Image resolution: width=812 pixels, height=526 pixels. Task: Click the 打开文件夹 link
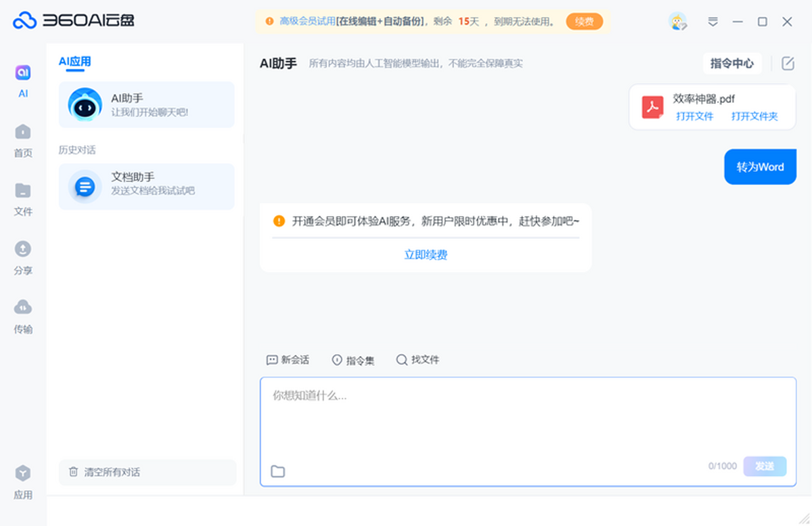[754, 116]
